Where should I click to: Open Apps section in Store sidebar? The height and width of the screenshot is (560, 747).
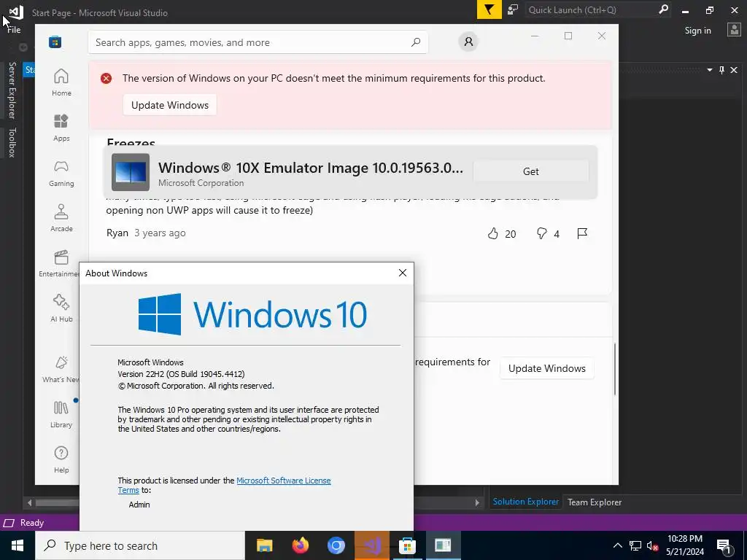(61, 128)
